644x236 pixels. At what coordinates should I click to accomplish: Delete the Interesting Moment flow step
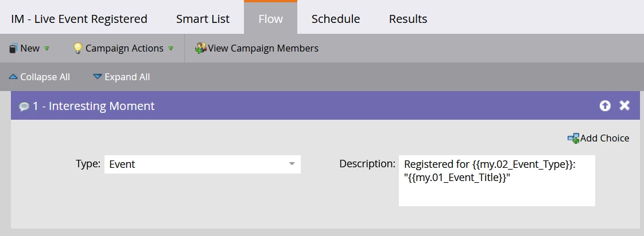click(624, 105)
